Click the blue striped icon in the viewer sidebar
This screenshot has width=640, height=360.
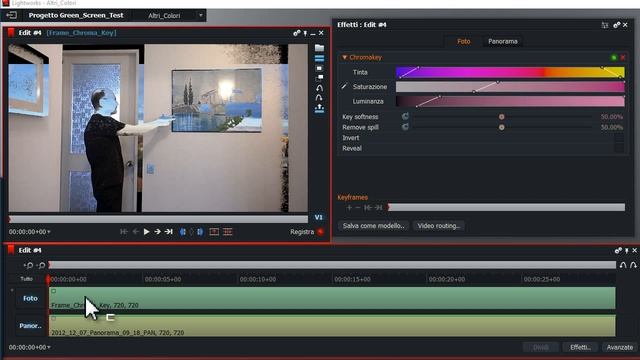320,59
